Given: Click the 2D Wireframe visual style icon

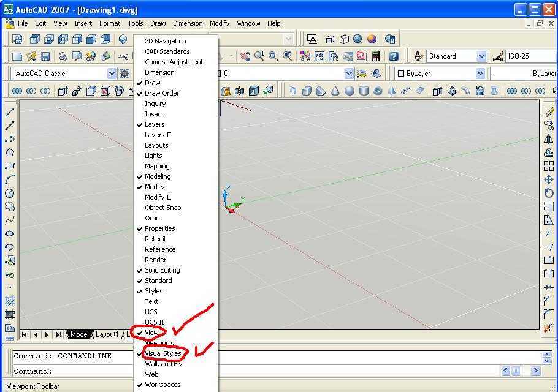Looking at the screenshot, I should (x=312, y=39).
